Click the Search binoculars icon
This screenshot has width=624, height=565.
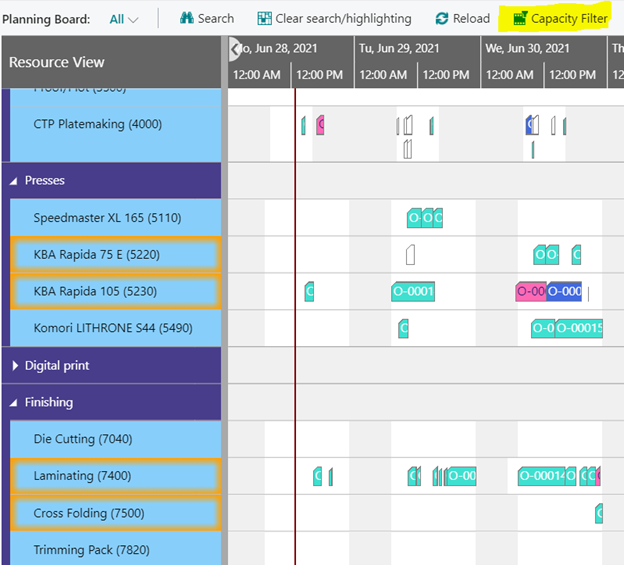[186, 19]
